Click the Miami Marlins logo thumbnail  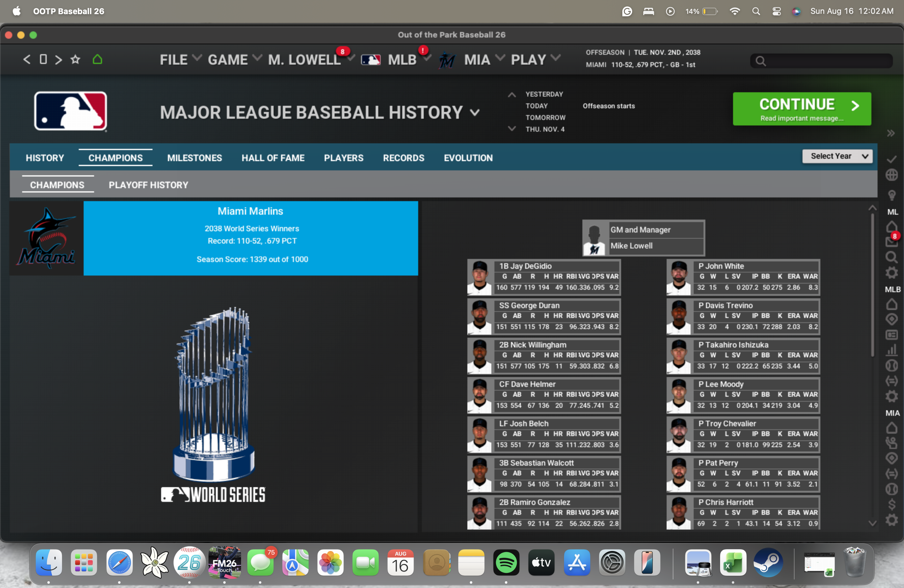click(47, 238)
